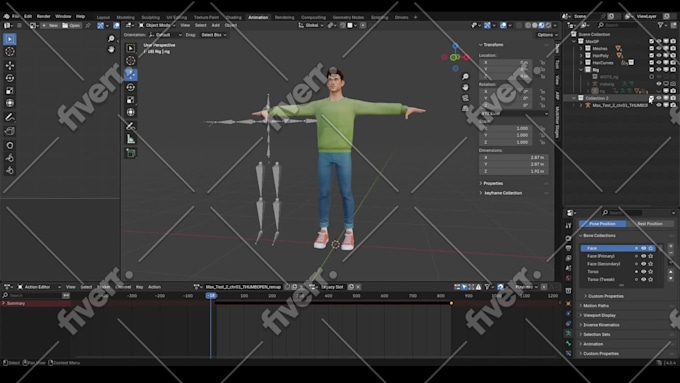This screenshot has height=383, width=680.
Task: Click the pan hand icon in main viewport
Action: (x=465, y=87)
